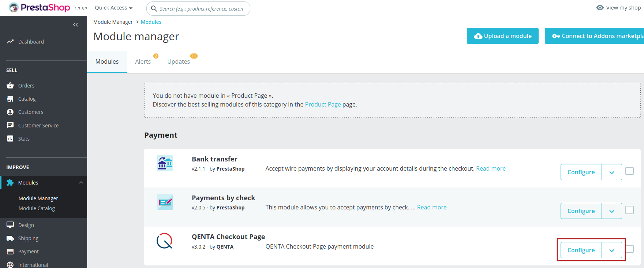The width and height of the screenshot is (644, 268).
Task: Click the Orders basket icon
Action: click(10, 86)
